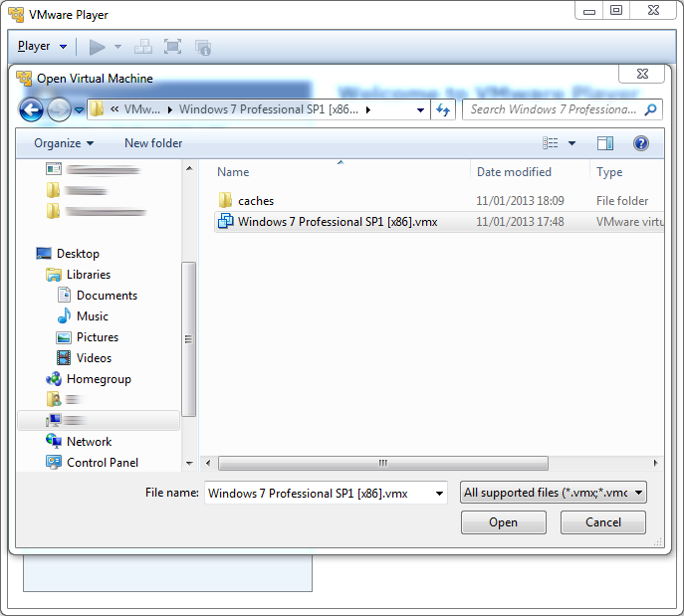The height and width of the screenshot is (616, 684).
Task: Open the Player menu dropdown
Action: pyautogui.click(x=42, y=47)
